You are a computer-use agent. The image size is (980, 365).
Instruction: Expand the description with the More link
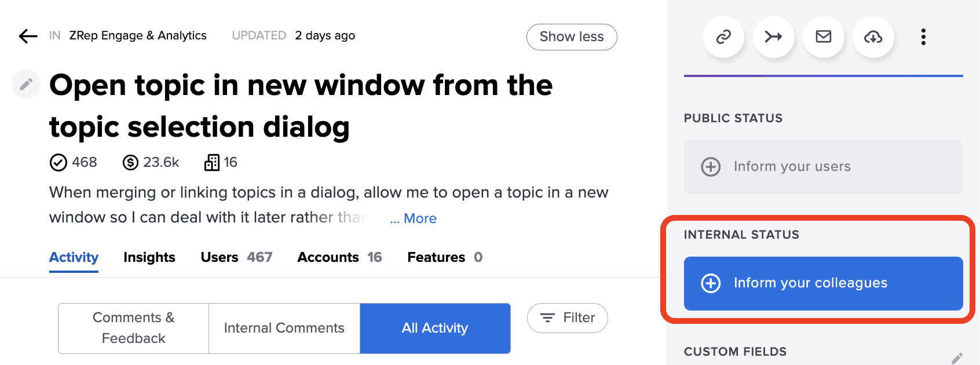pos(414,218)
